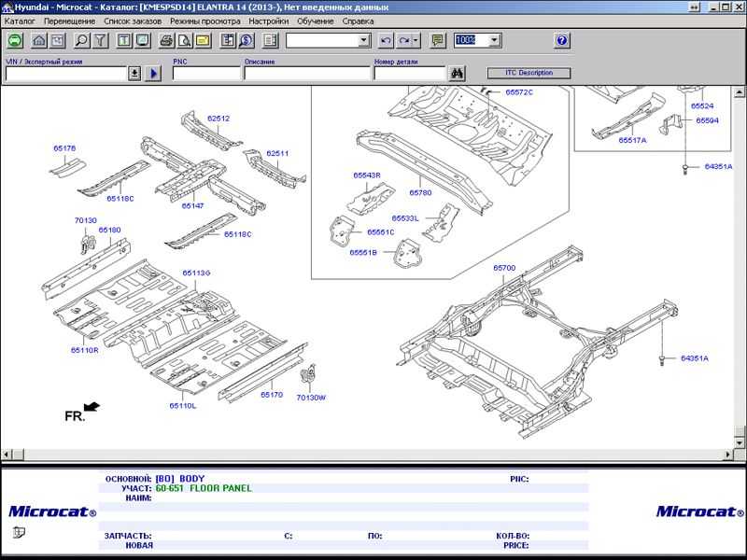Open the Справка menu
747x560 pixels.
point(358,21)
